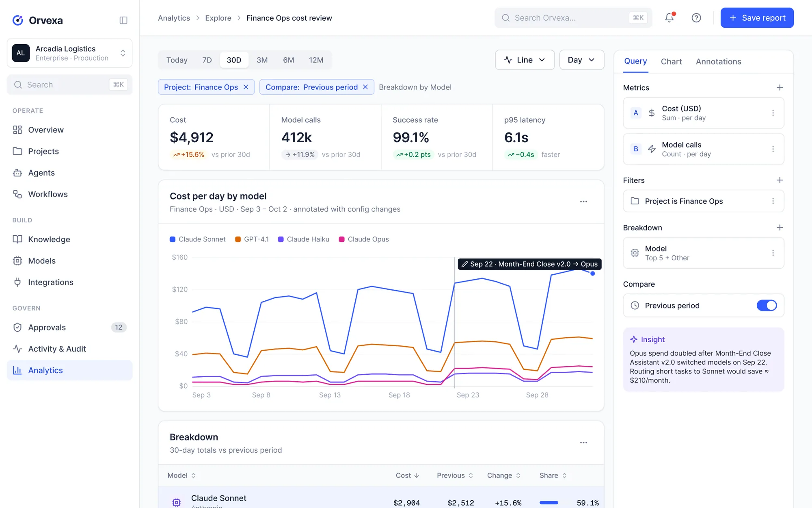Viewport: 812px width, 508px height.
Task: Toggle Claude Opus series in legend
Action: (x=364, y=239)
